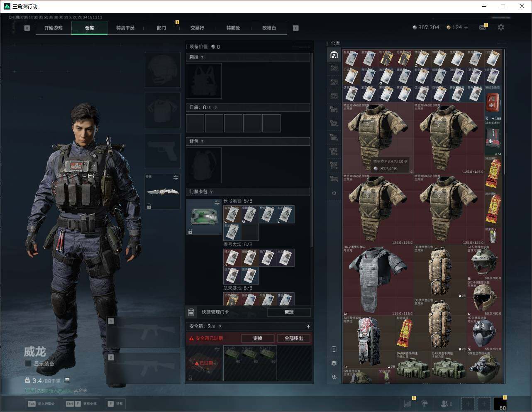Click the 进入特勤处 Tab shortcut button
The image size is (532, 412).
[41, 404]
